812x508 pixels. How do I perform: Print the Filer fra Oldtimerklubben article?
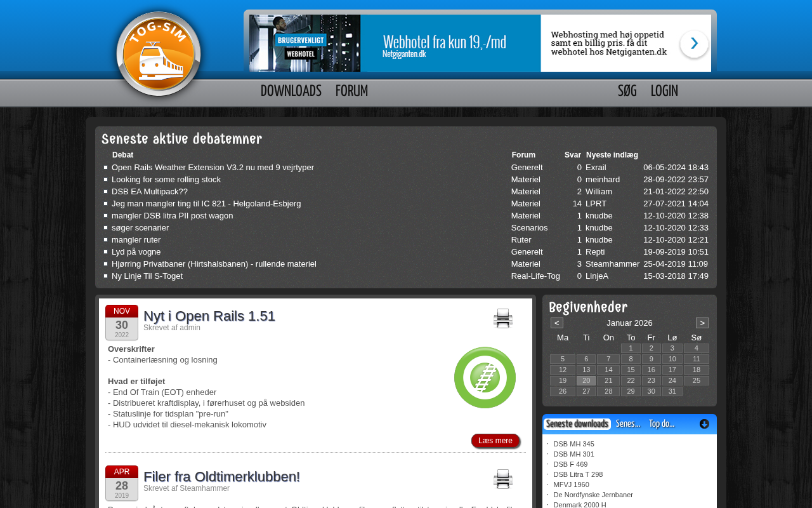coord(503,479)
